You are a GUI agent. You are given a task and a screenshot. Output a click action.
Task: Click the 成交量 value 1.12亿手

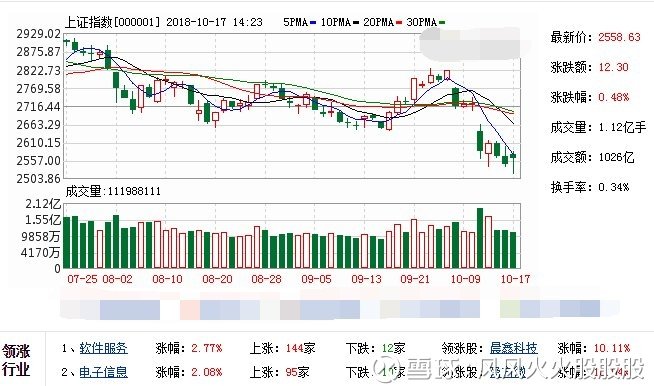(x=622, y=127)
